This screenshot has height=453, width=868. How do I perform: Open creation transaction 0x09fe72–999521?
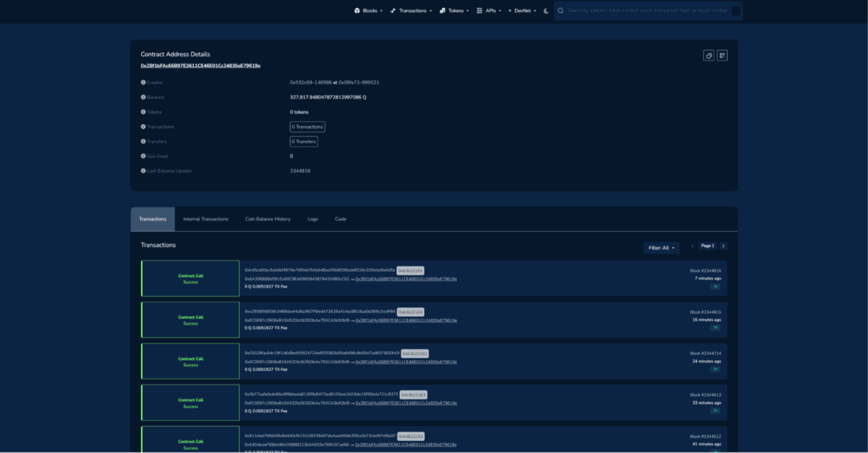pos(358,83)
